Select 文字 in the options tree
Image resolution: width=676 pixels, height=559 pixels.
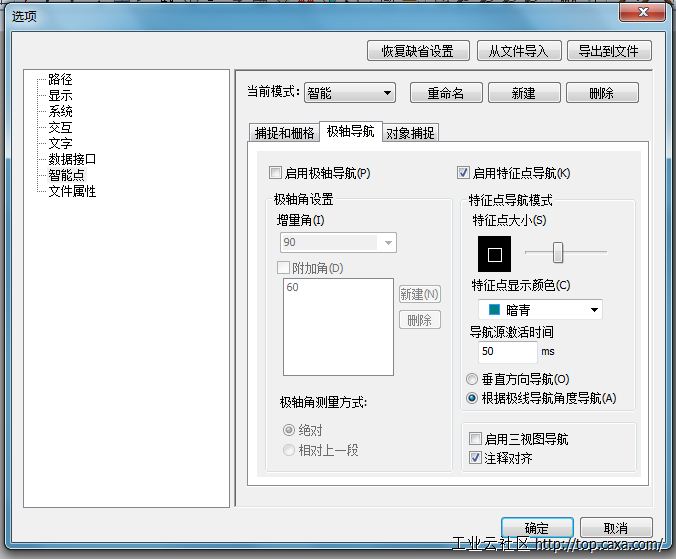point(60,143)
